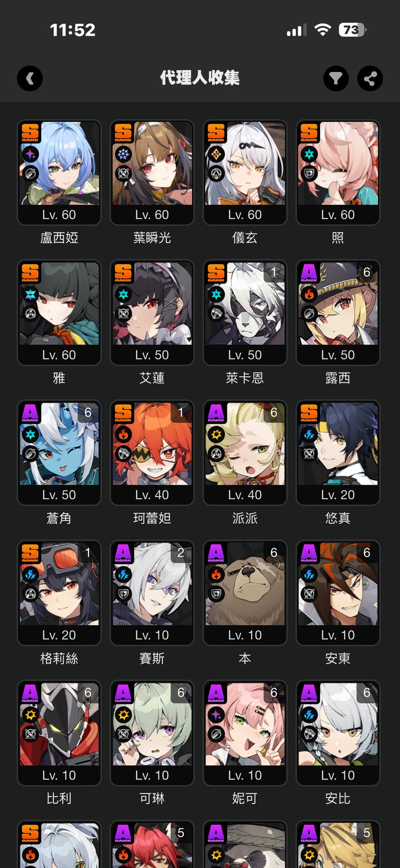The image size is (400, 868).
Task: Open the 妮可 agent card
Action: 245,733
